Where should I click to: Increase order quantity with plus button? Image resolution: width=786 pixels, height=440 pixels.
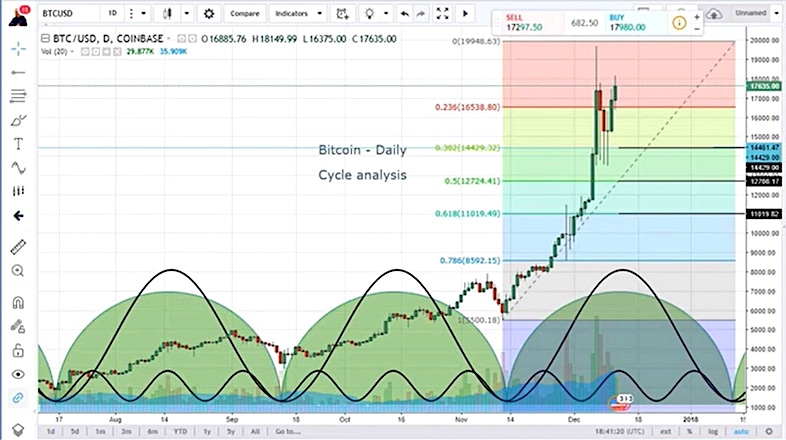[x=697, y=17]
